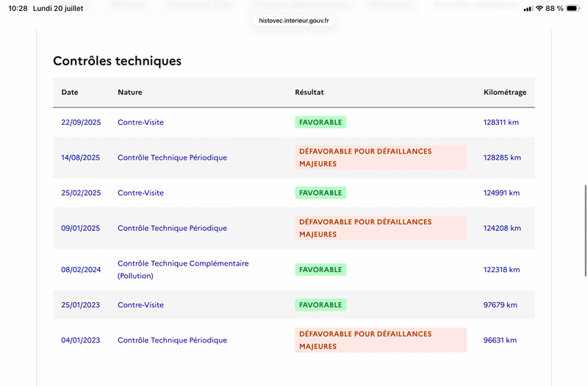Click the page vertical scrollbar
This screenshot has height=386, width=588.
[x=585, y=230]
